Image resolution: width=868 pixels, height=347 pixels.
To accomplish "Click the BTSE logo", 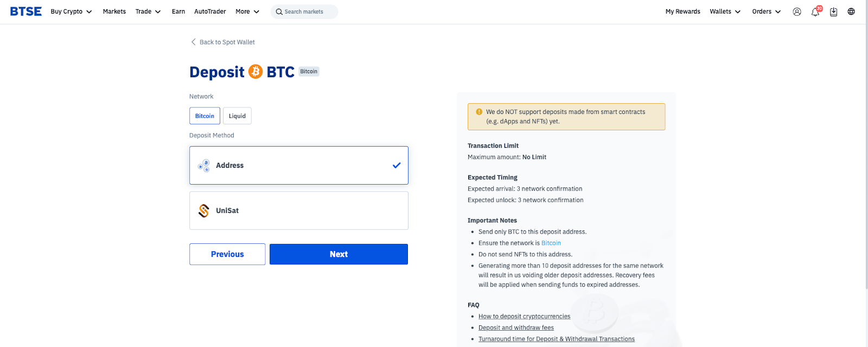I will click(26, 11).
